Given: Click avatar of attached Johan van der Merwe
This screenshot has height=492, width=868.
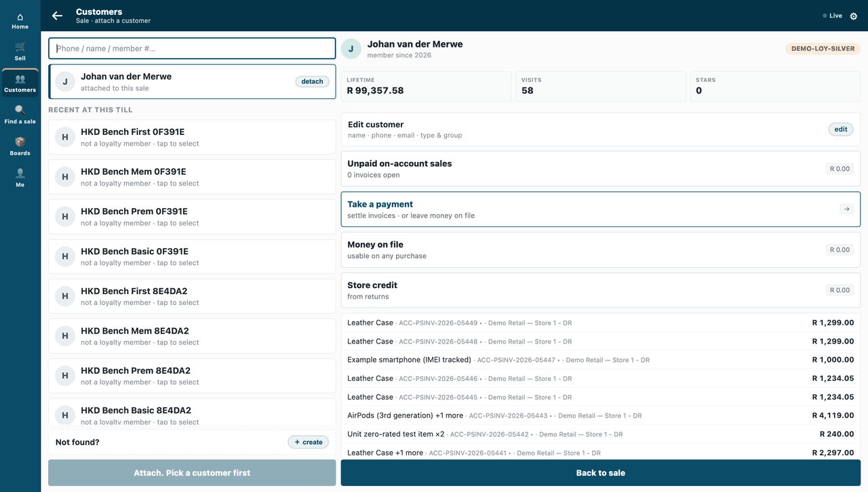Looking at the screenshot, I should click(x=65, y=81).
